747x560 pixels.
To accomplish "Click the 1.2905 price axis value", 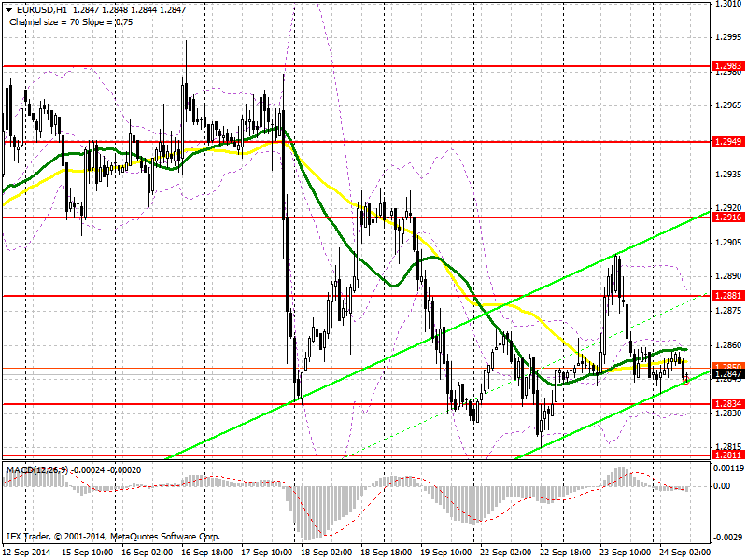I will pos(728,243).
